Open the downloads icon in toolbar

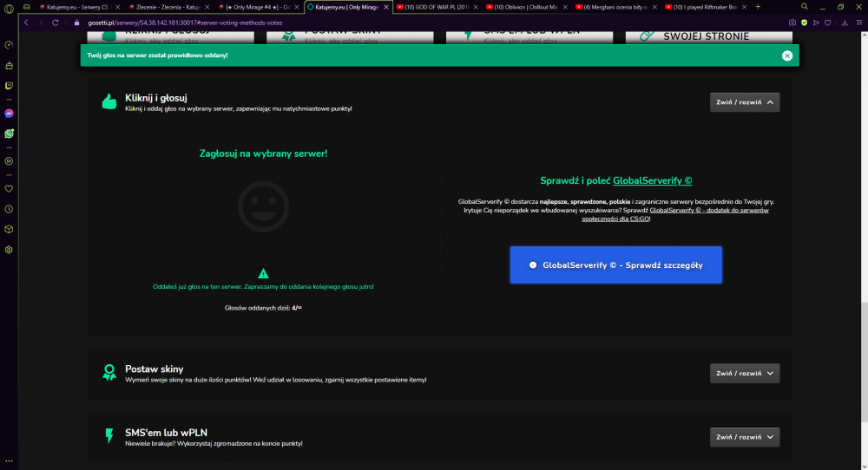845,23
